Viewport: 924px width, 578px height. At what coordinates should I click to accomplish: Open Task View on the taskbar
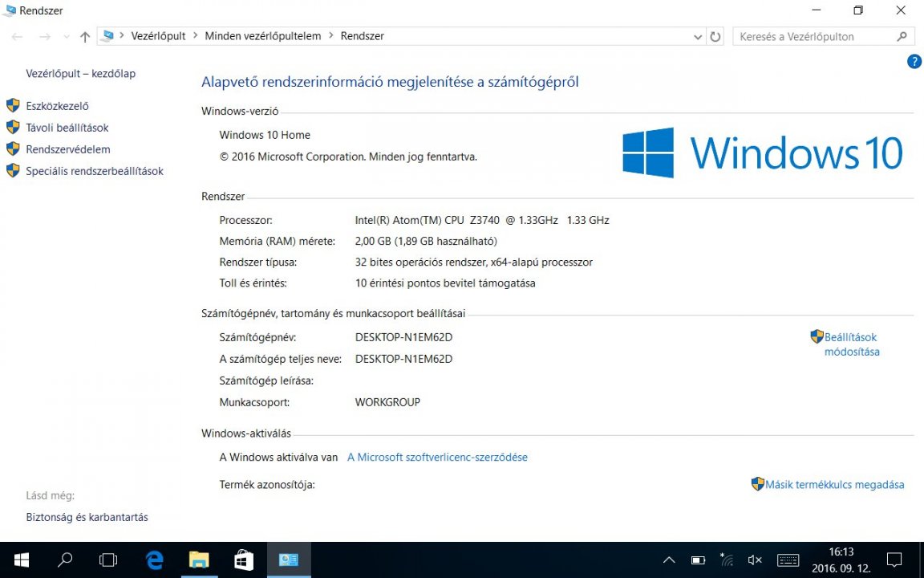[108, 560]
